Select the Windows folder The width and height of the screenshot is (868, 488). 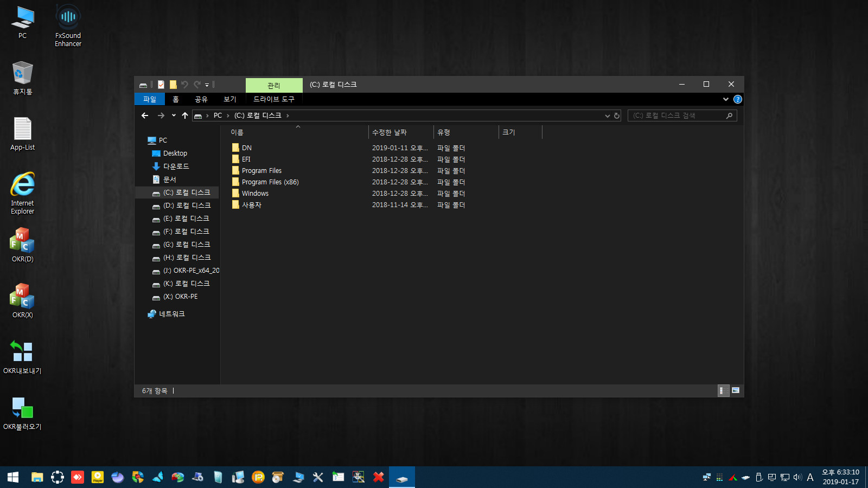click(x=250, y=193)
